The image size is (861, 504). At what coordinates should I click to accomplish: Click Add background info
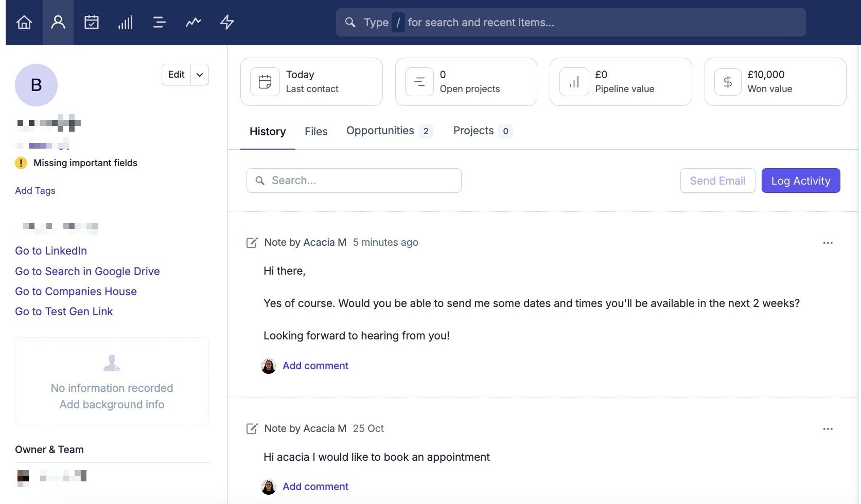(112, 405)
